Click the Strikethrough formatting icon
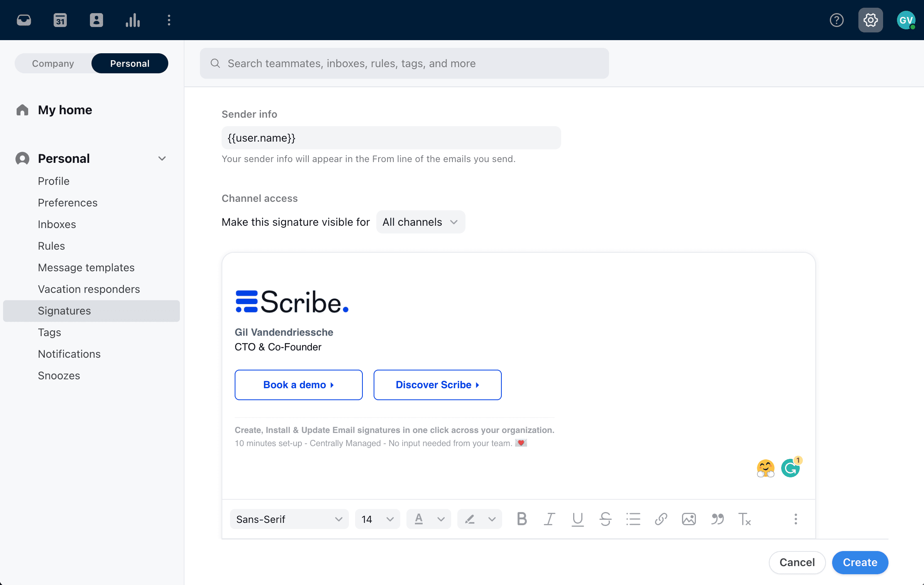This screenshot has height=585, width=924. [x=604, y=518]
